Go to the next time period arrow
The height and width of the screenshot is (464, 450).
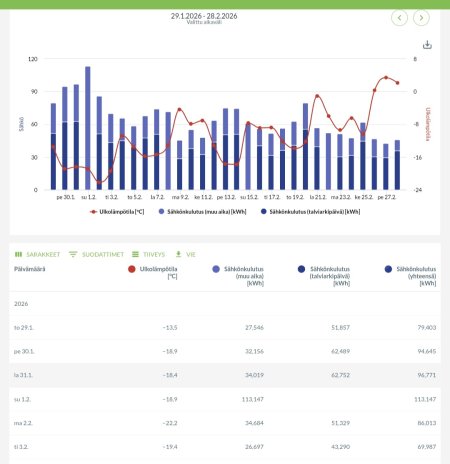coord(421,18)
